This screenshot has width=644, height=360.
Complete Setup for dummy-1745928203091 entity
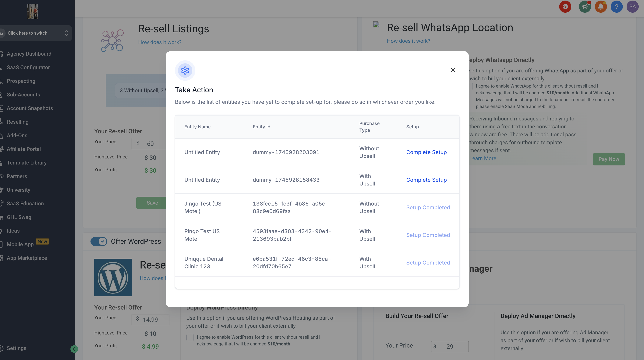click(x=426, y=152)
